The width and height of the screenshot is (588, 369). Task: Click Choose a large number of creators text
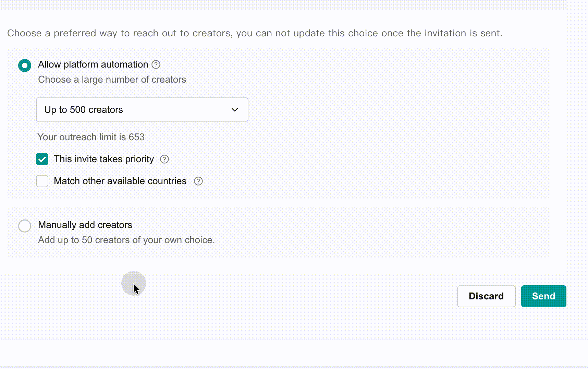112,80
